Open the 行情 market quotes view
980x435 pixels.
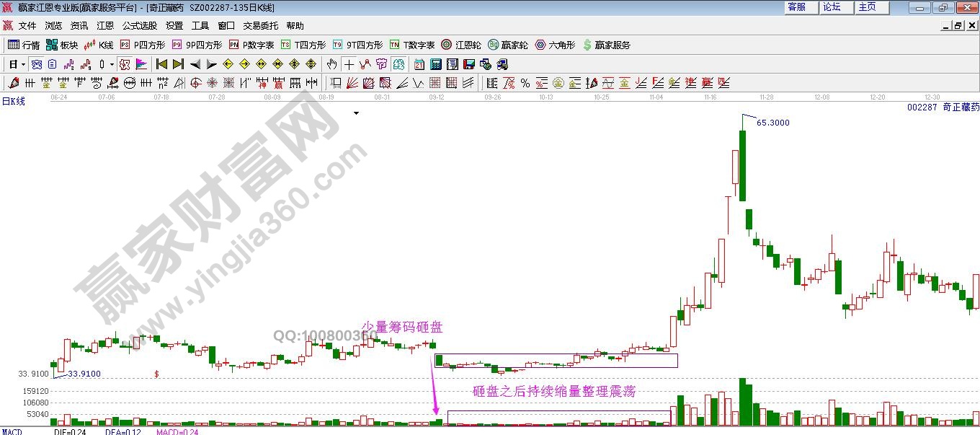[23, 45]
